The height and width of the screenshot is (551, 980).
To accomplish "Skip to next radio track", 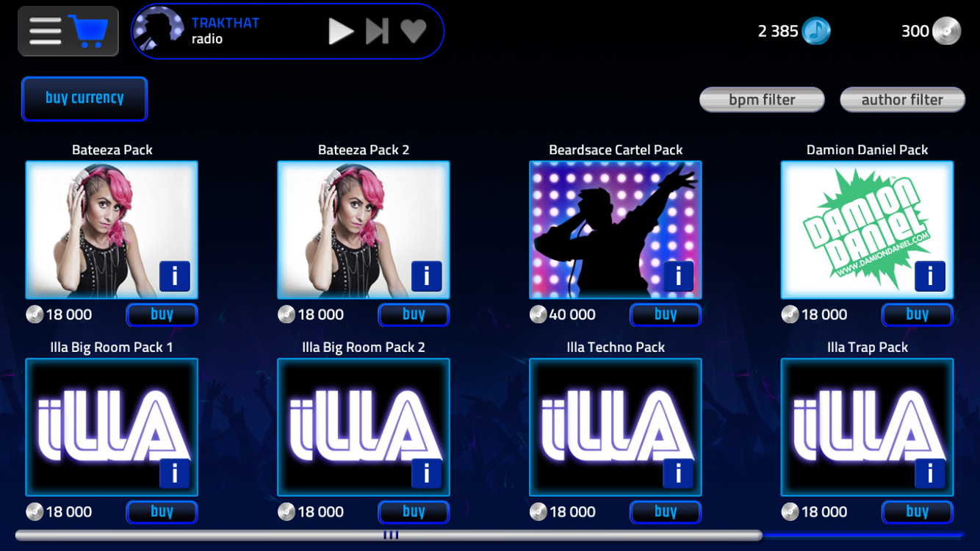I will pyautogui.click(x=378, y=31).
